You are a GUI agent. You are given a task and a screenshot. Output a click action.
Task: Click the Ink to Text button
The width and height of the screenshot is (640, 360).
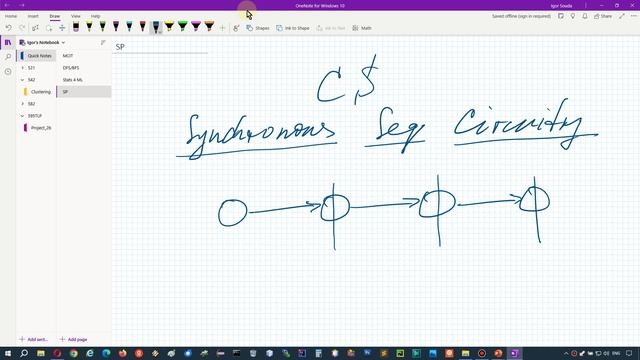tap(331, 28)
